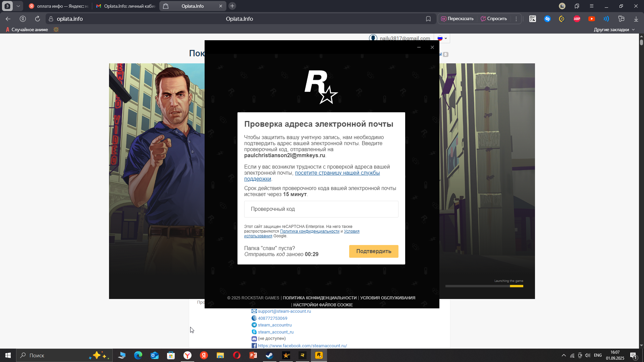Reload the oplata.info page
This screenshot has height=362, width=644.
click(x=38, y=19)
